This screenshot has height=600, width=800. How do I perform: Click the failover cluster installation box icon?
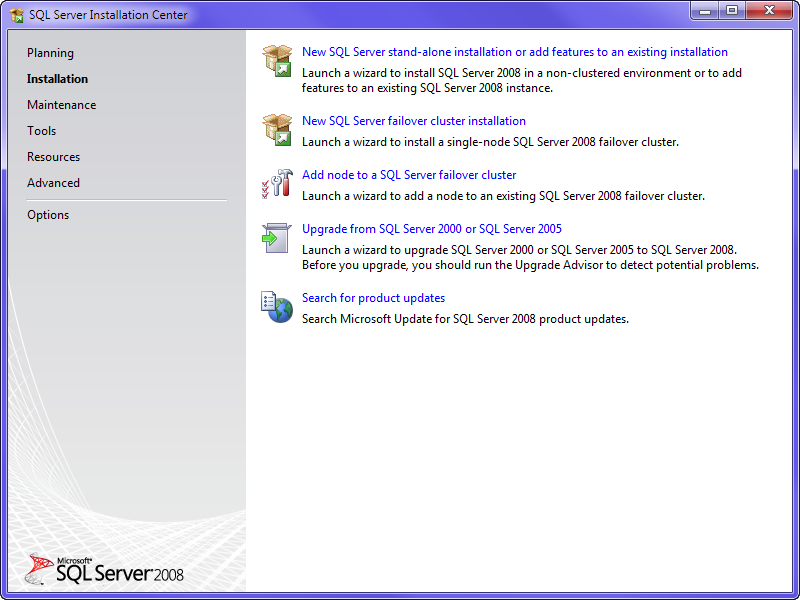277,130
